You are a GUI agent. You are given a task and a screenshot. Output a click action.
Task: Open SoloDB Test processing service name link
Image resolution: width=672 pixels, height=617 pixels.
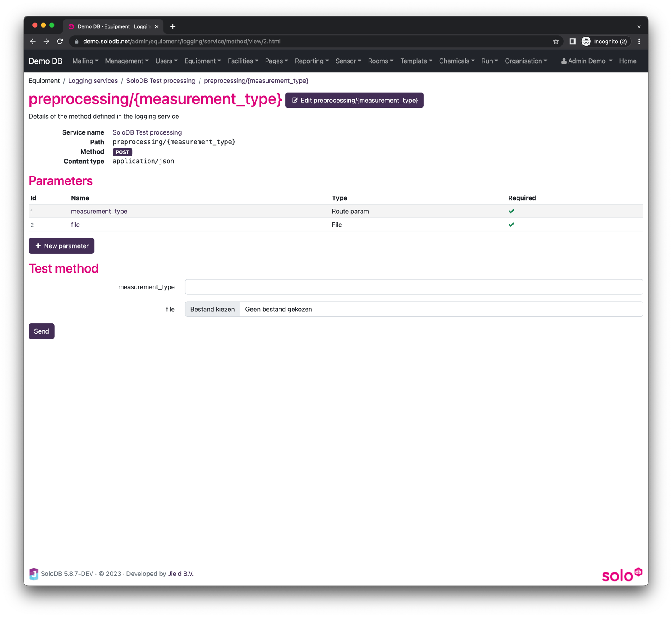tap(147, 132)
